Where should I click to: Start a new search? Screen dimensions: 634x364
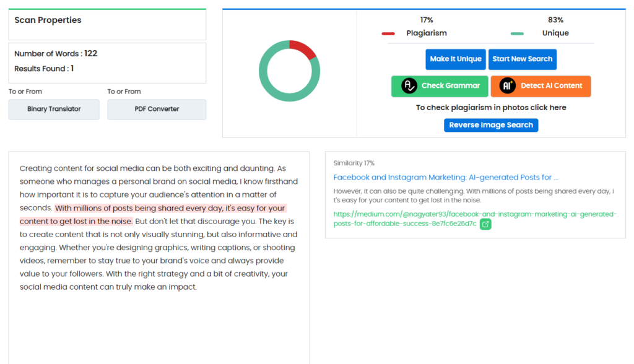[522, 59]
